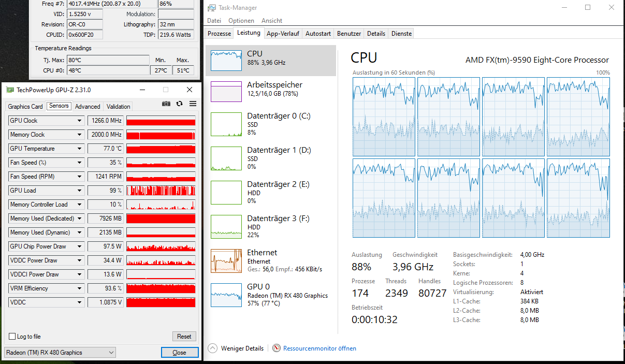Click the TDP 219.6 Watts field

[176, 35]
